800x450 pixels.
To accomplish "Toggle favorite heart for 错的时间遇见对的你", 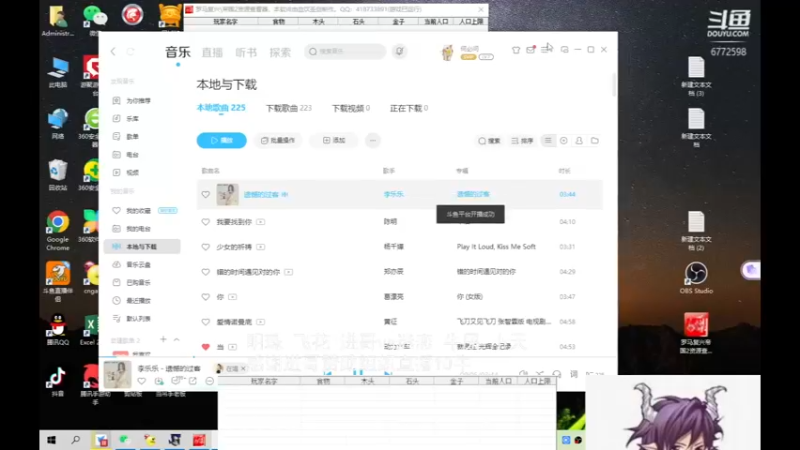I will [206, 272].
